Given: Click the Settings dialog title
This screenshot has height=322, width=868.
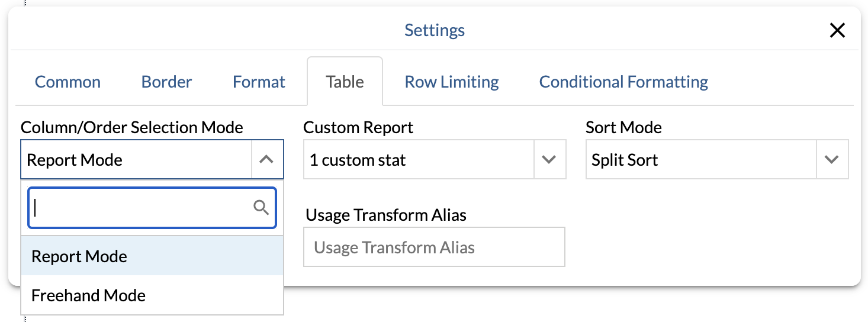Looking at the screenshot, I should pos(435,30).
